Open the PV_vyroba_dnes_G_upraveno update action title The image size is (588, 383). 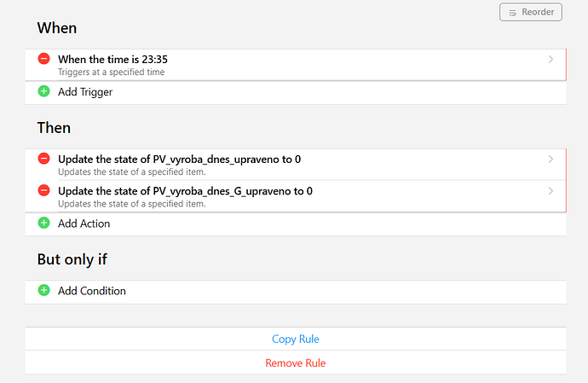tap(185, 191)
